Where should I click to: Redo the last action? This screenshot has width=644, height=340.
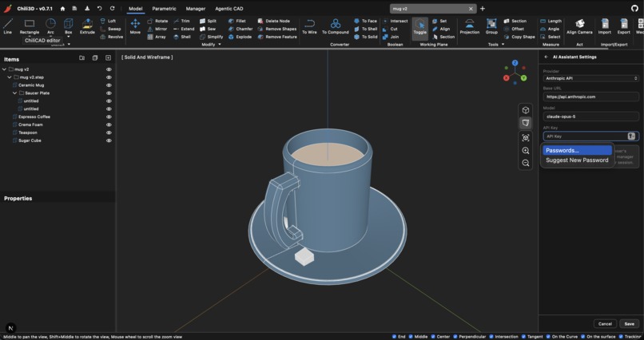[x=112, y=9]
